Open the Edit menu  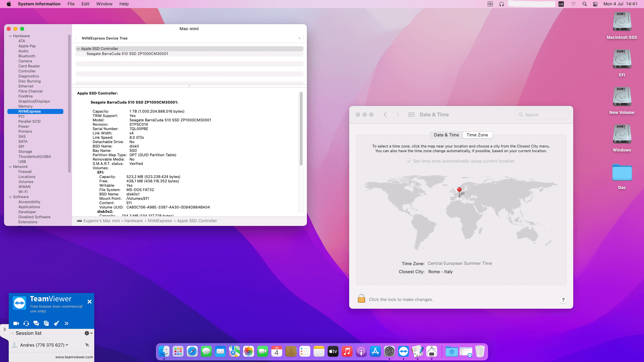point(85,4)
